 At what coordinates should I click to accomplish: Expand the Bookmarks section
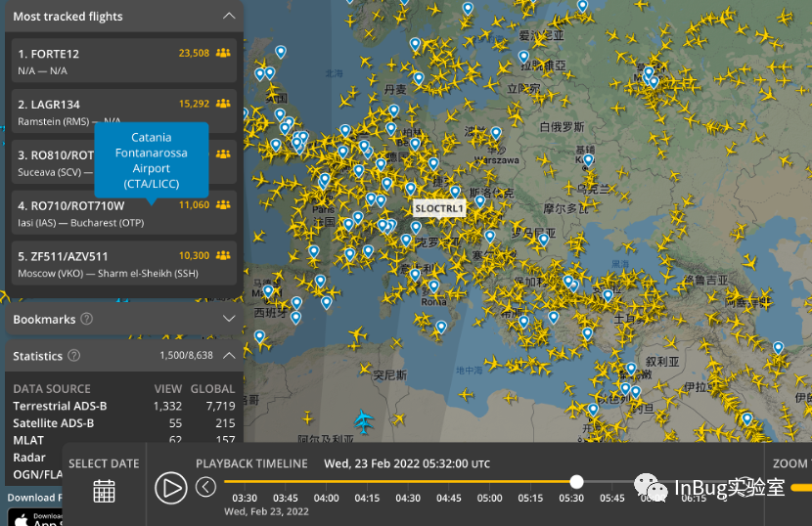(229, 319)
